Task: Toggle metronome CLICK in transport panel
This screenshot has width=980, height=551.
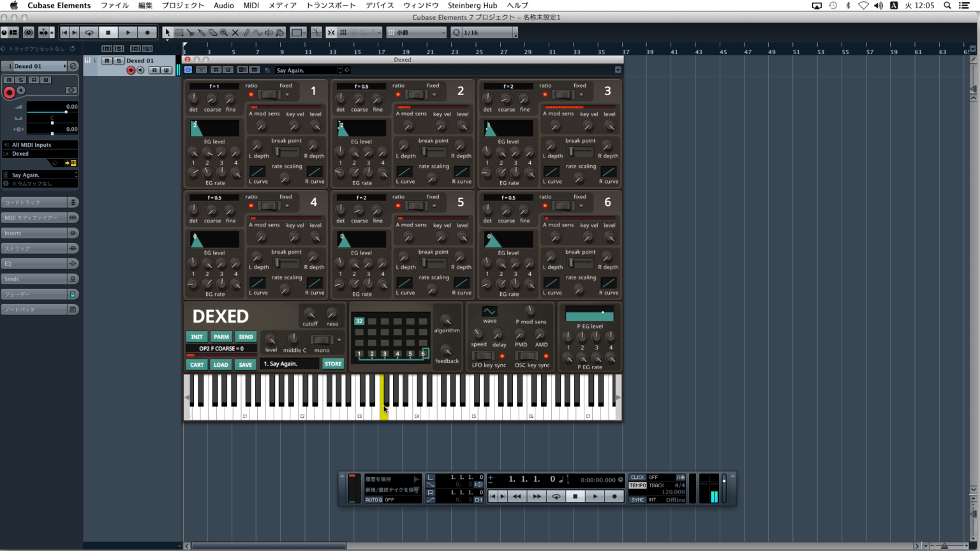Action: [637, 477]
